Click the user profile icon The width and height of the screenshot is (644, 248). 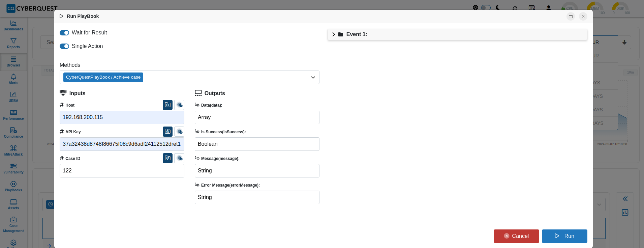coord(549,7)
